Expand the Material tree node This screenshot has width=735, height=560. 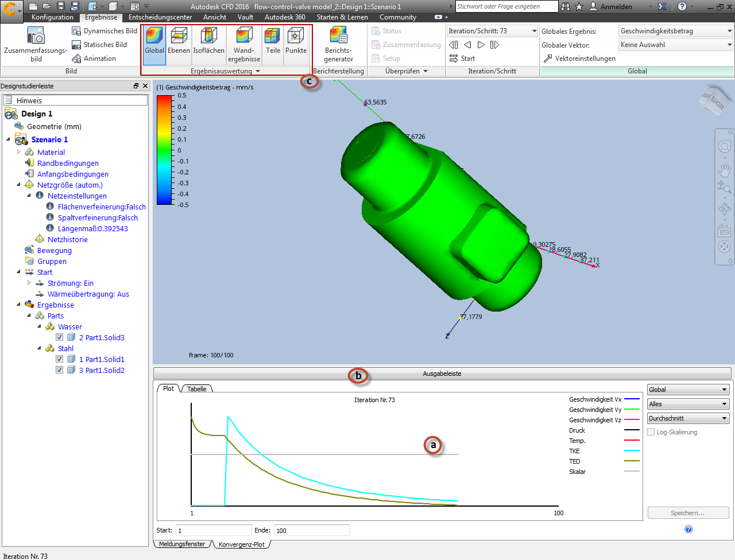(19, 152)
